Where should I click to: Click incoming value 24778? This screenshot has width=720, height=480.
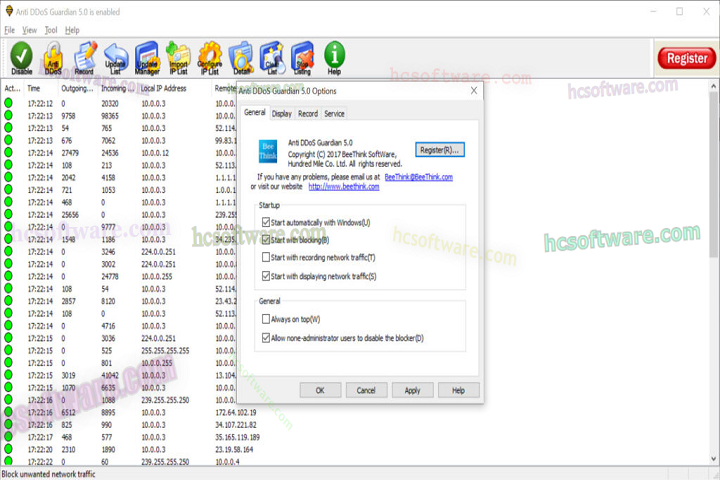pos(110,277)
